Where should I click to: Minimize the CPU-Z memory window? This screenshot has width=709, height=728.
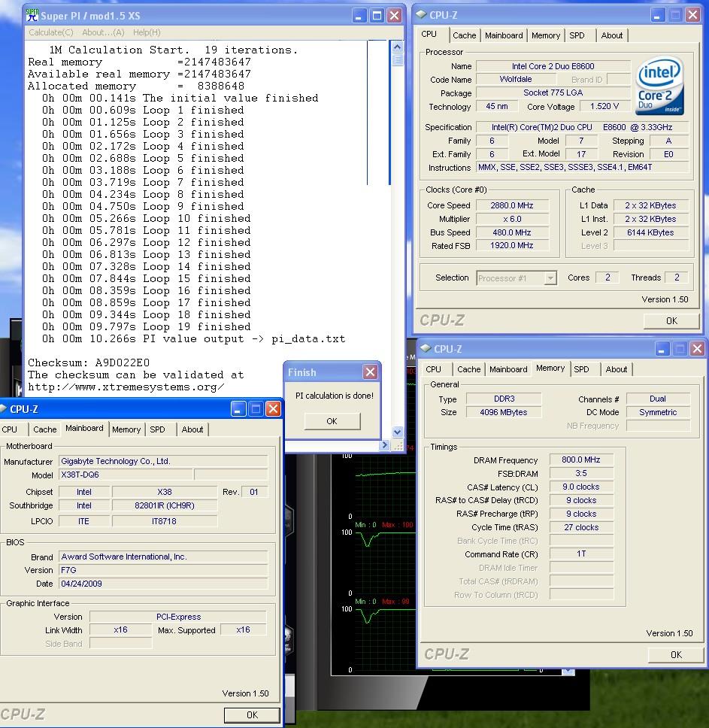[662, 349]
